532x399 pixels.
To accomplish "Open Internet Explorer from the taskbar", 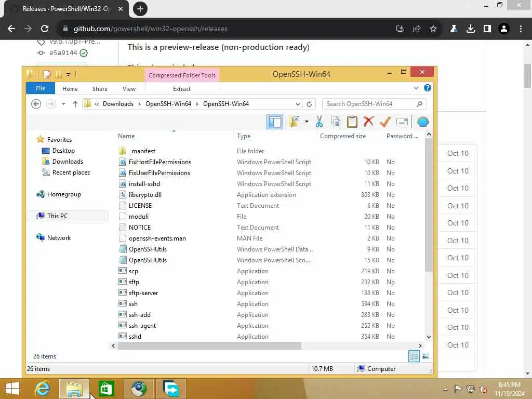I will coord(42,389).
